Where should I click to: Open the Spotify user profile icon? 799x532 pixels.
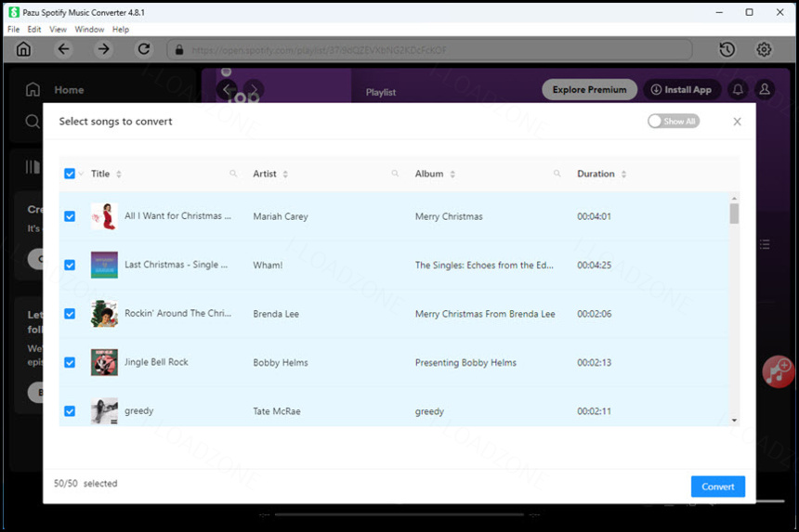click(765, 90)
